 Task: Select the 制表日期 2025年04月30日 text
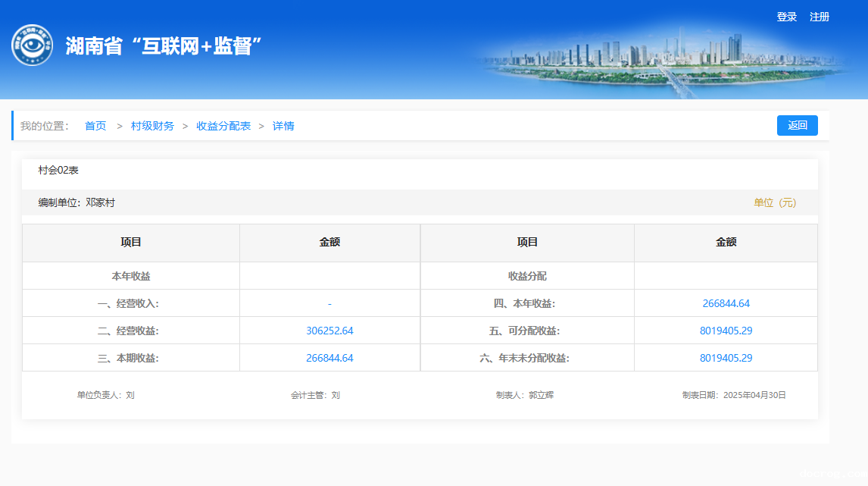point(733,395)
